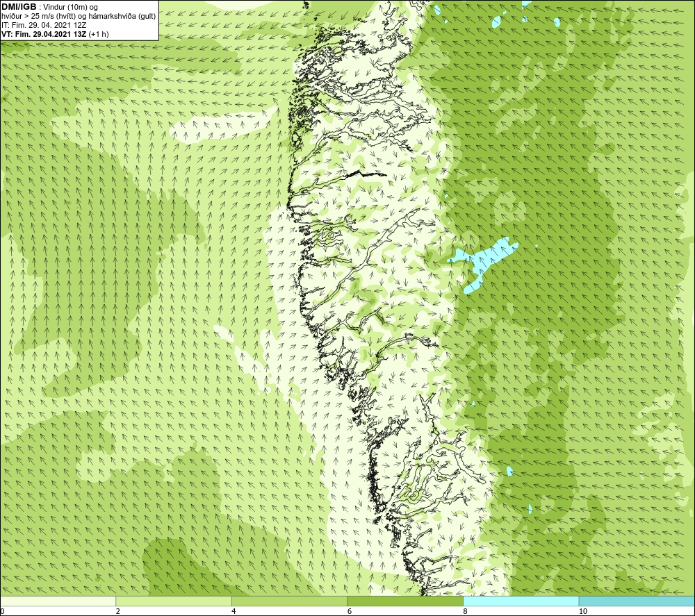Click the 'VT: Fim. 29.04.2021 13Z (+1 h)' line

click(55, 34)
